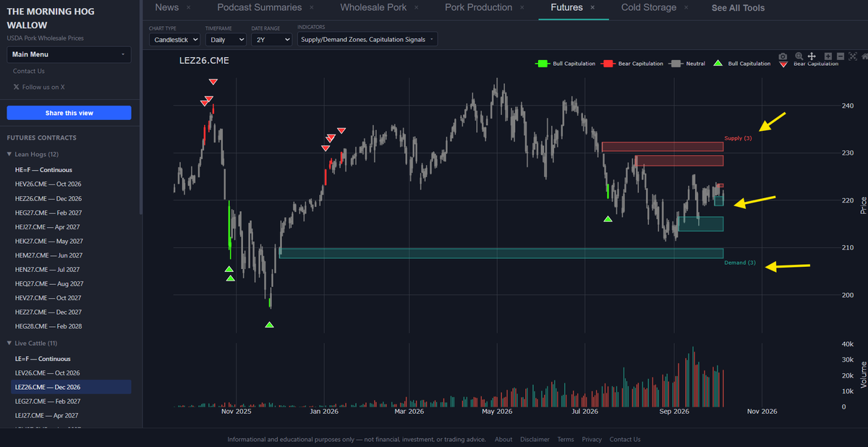Open the About footer link

(x=503, y=439)
